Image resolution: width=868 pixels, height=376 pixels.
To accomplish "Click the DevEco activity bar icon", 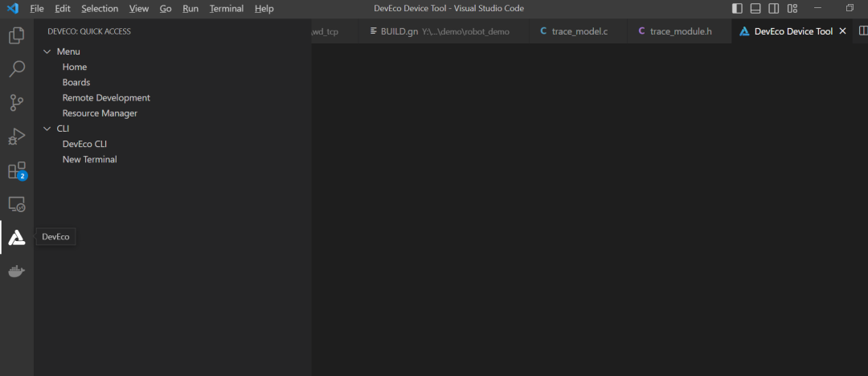I will pos(17,238).
